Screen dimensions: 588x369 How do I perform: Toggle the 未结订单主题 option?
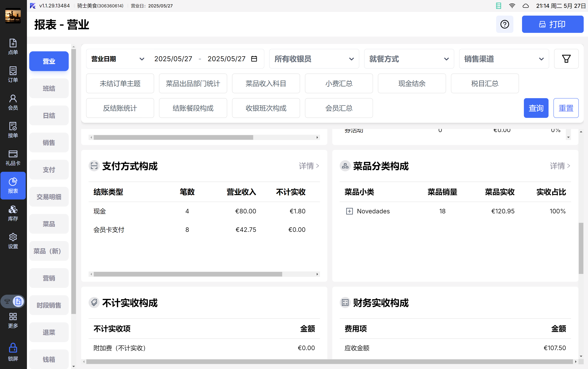120,83
